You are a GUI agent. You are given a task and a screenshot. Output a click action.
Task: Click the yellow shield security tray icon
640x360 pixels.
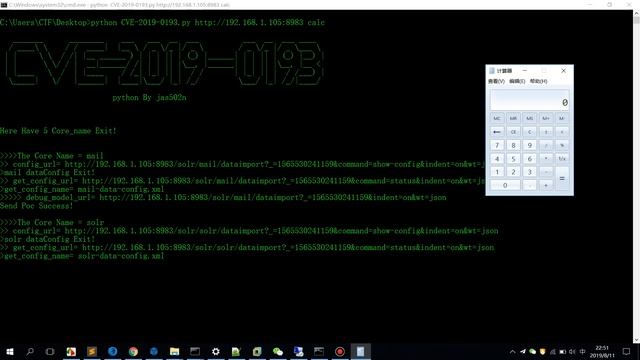coord(542,351)
